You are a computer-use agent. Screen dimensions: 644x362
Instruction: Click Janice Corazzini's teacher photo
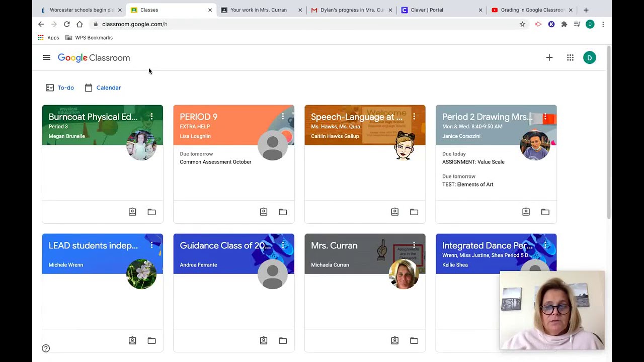[x=535, y=145]
